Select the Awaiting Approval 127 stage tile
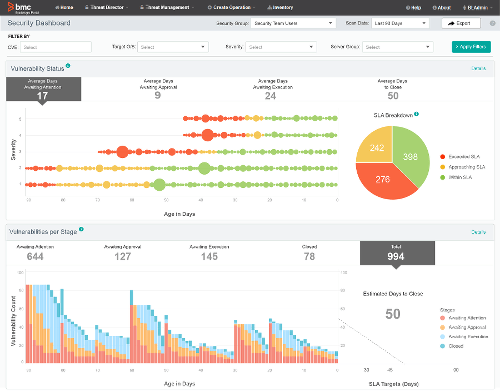The image size is (500, 391). pos(122,253)
